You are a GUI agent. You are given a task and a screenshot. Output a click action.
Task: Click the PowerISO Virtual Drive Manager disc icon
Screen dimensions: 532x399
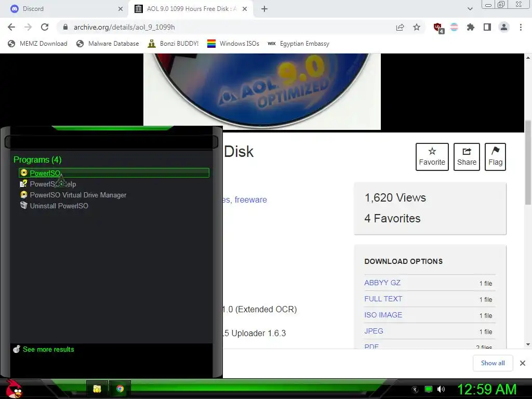pos(24,195)
